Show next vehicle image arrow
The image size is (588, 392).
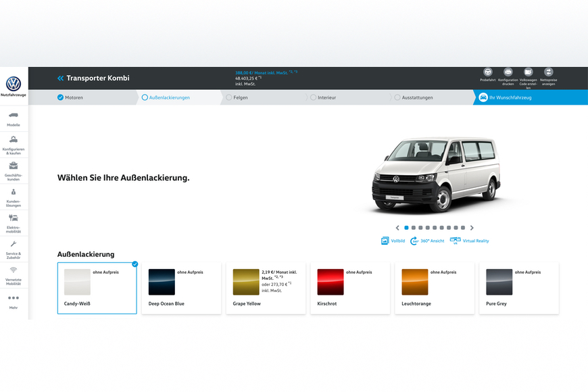(x=472, y=228)
